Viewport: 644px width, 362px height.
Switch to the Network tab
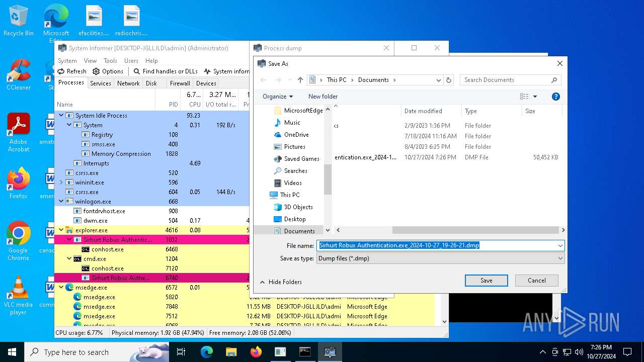128,83
